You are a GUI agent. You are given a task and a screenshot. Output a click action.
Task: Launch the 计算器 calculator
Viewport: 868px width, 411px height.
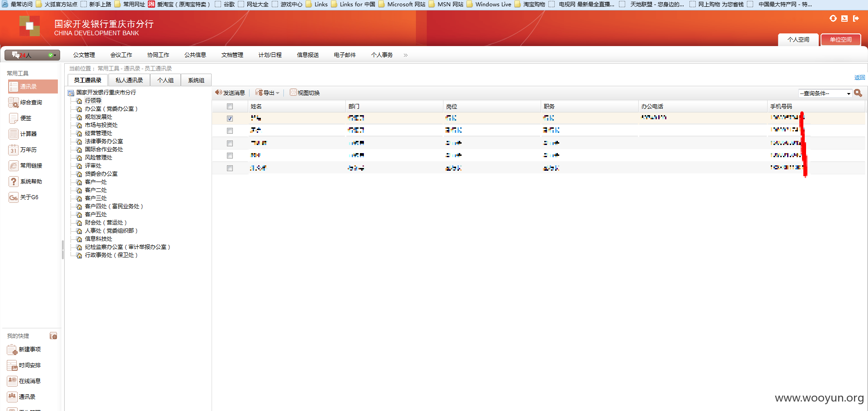(x=23, y=134)
